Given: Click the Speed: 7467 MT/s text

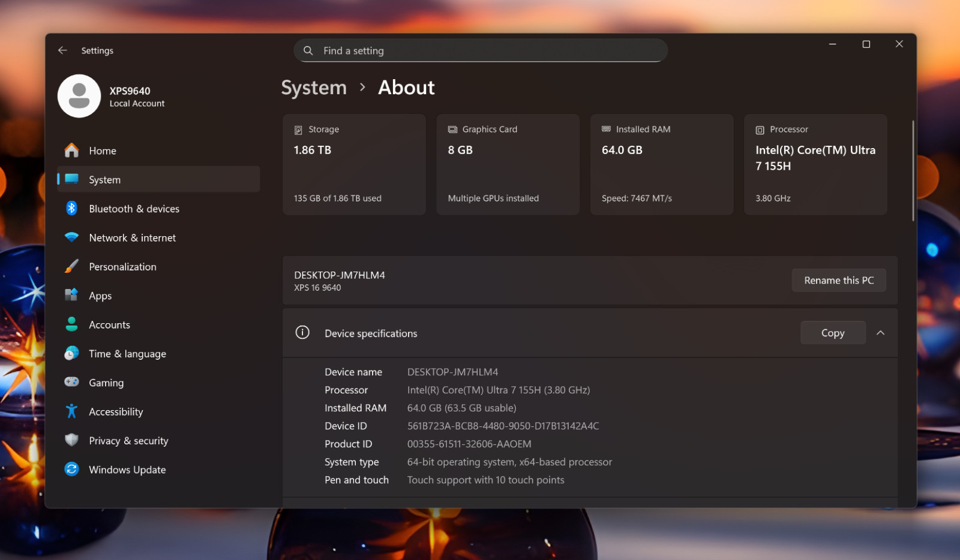Looking at the screenshot, I should (x=637, y=198).
